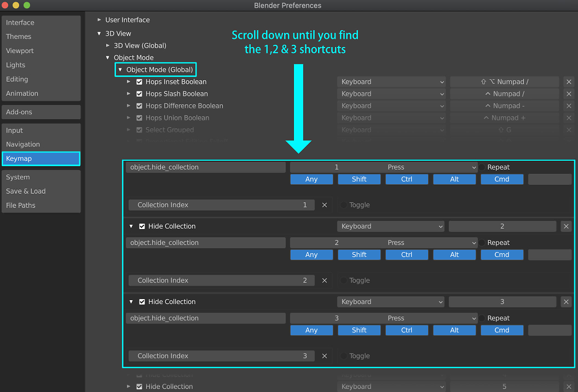This screenshot has height=392, width=578.
Task: Toggle Shift modifier for key 3 shortcut
Action: 359,330
